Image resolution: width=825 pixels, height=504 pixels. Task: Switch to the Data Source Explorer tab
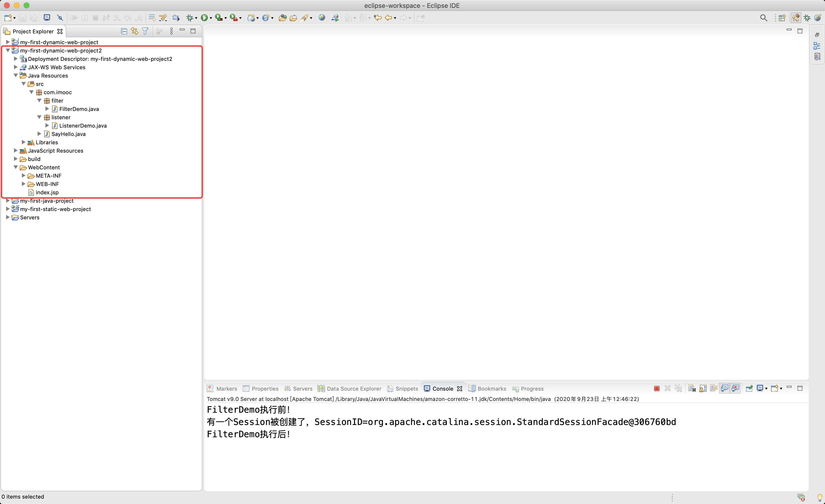tap(349, 388)
